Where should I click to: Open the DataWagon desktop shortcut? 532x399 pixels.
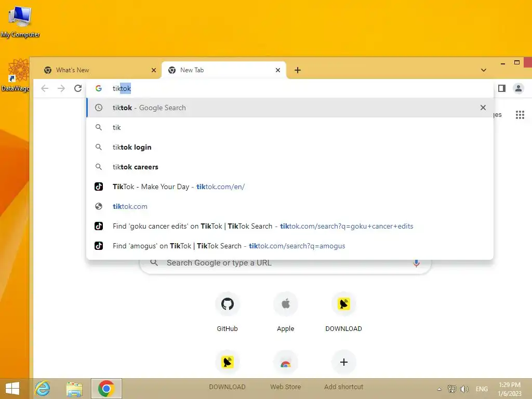[x=16, y=75]
